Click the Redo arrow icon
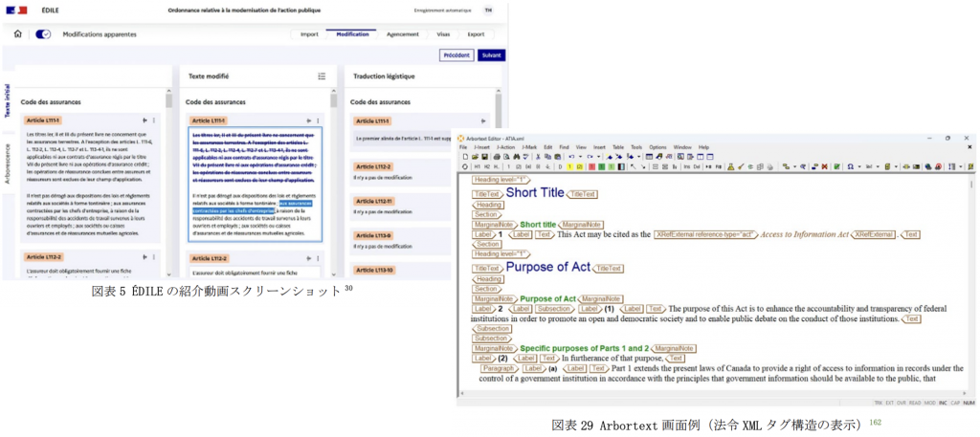The height and width of the screenshot is (437, 980). click(x=590, y=157)
